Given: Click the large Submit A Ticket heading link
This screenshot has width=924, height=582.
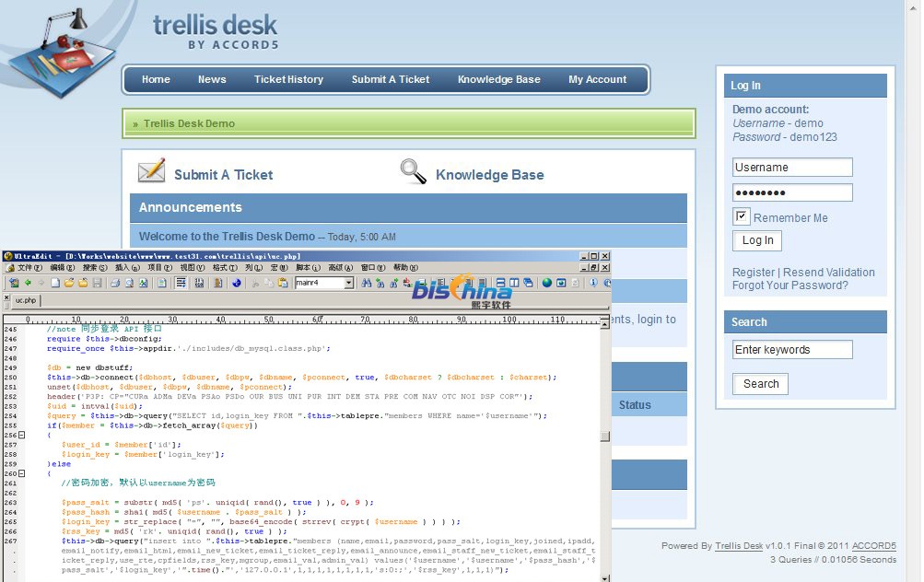Looking at the screenshot, I should [223, 175].
